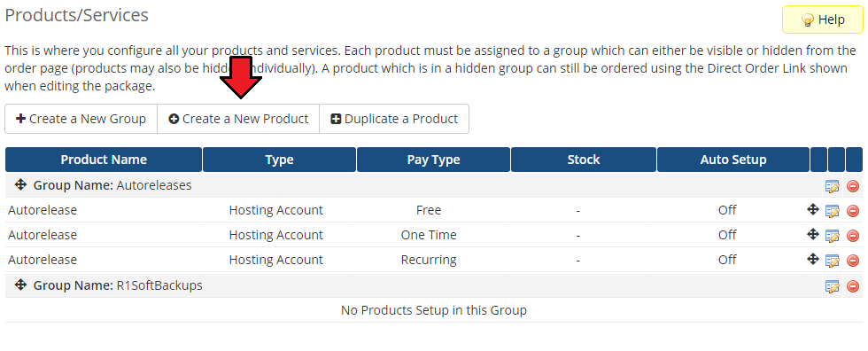868x351 pixels.
Task: Click Autorelease name in Recurring row
Action: coord(43,261)
